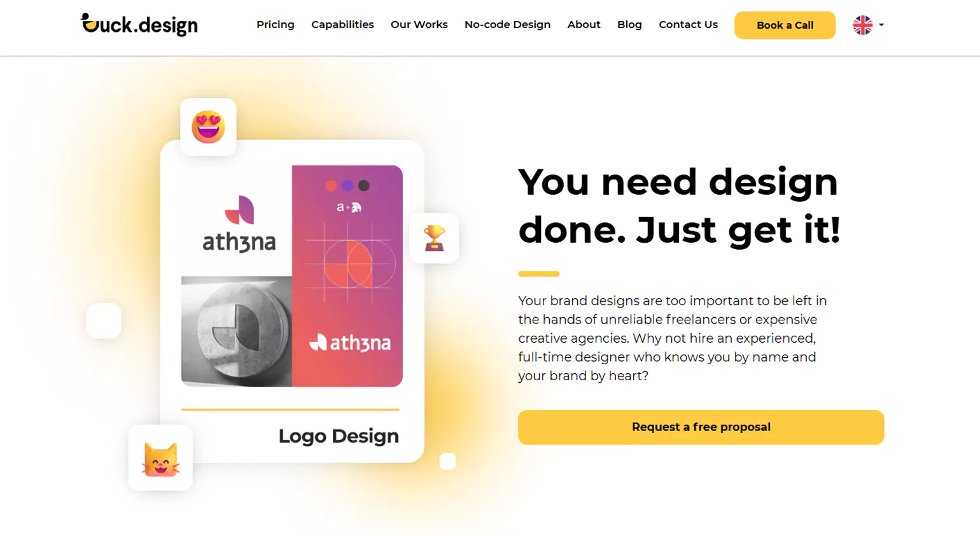Open the Blog link
Image resolution: width=980 pixels, height=535 pixels.
tap(629, 24)
